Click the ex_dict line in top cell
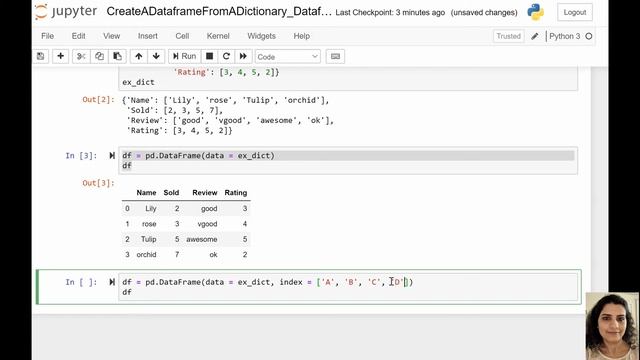Viewport: 640px width, 360px height. tap(138, 82)
